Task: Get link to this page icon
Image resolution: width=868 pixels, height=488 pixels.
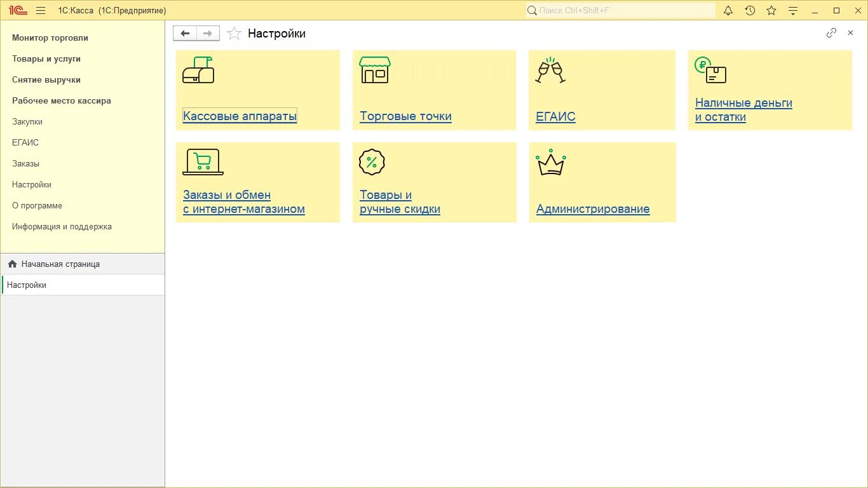Action: coord(831,33)
